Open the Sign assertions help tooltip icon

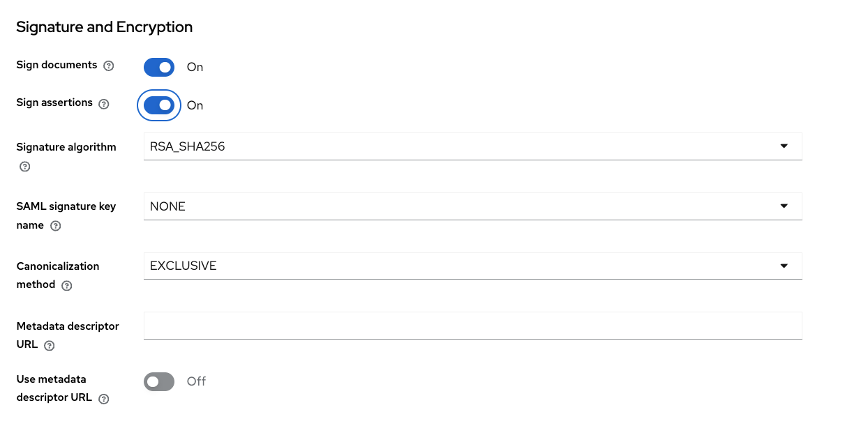pyautogui.click(x=104, y=104)
